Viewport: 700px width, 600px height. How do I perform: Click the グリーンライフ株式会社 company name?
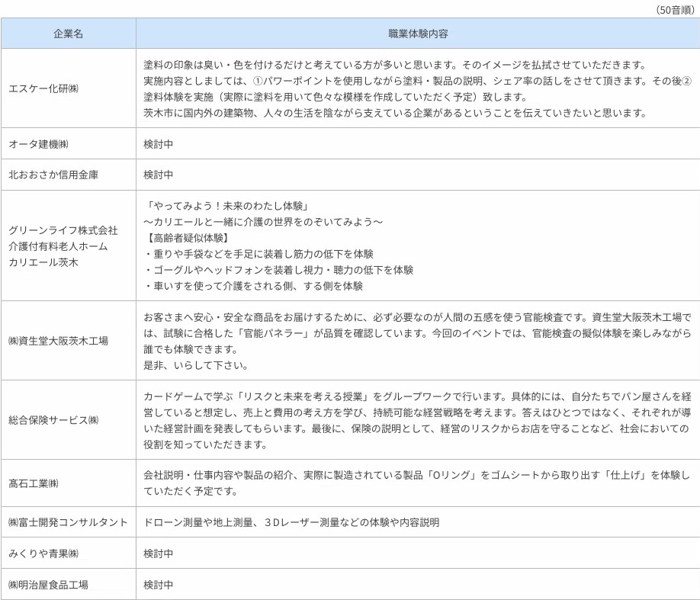(63, 229)
